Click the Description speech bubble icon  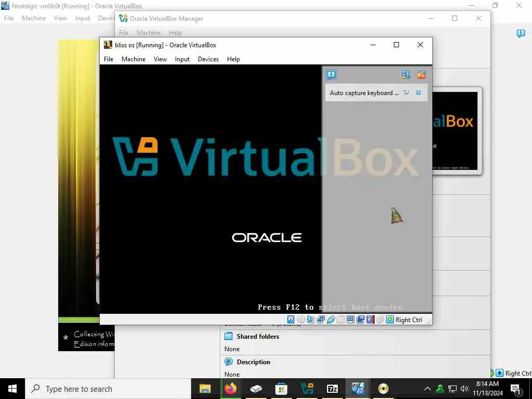click(229, 362)
